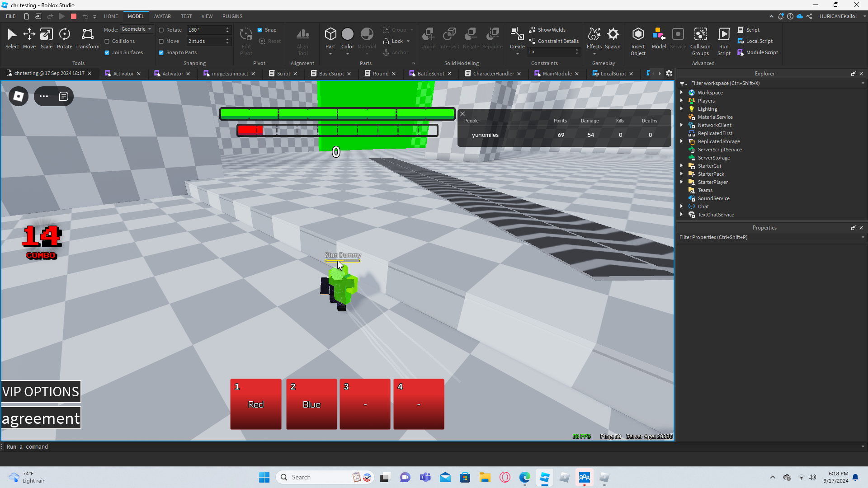Stop the running playtest

click(74, 16)
